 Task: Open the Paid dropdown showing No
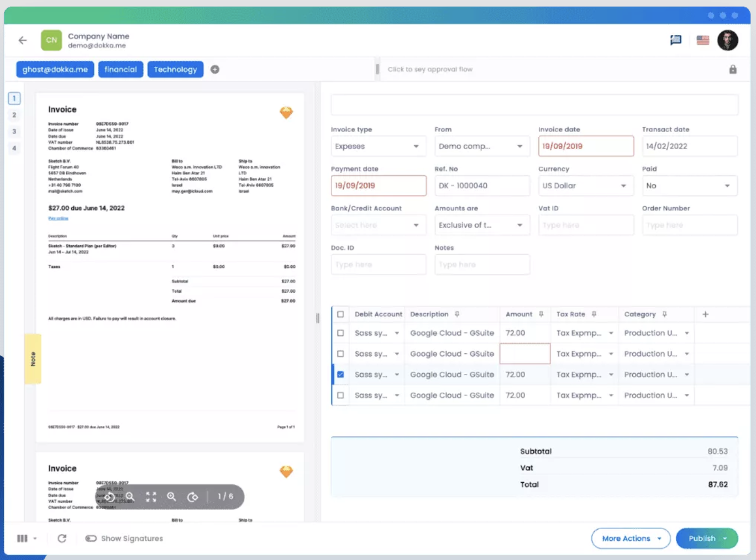point(689,186)
